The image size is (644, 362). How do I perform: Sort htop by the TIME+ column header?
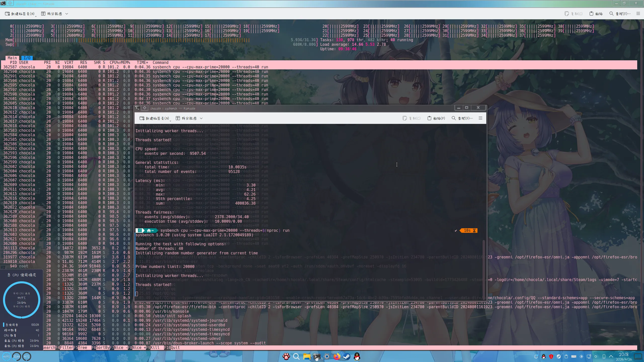[x=142, y=63]
